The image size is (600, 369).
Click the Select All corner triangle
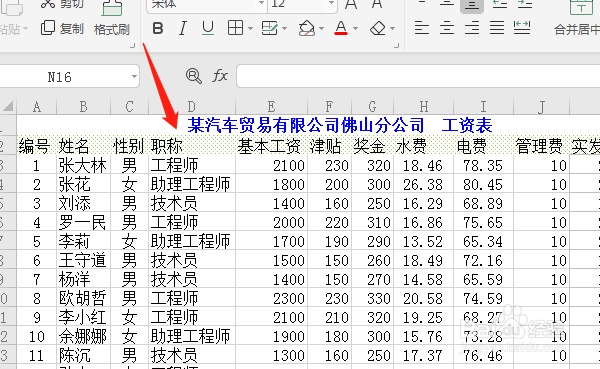(8, 106)
